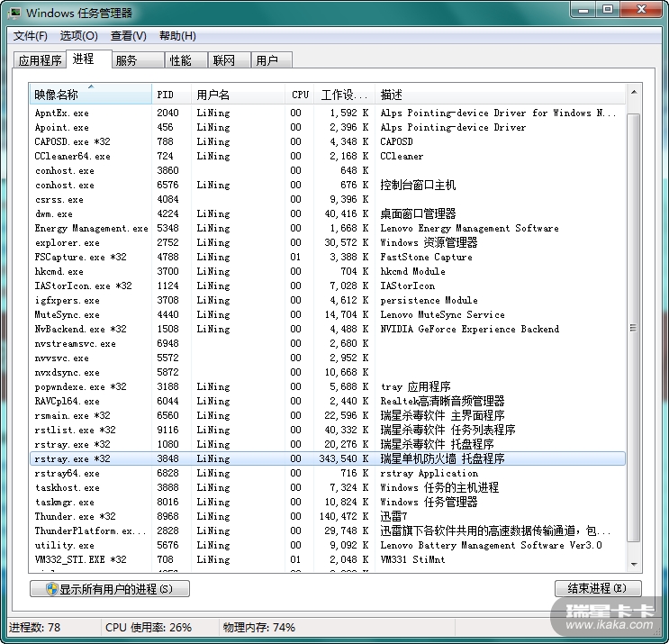Image resolution: width=669 pixels, height=644 pixels.
Task: Select Energy Management.exe process
Action: coord(328,228)
